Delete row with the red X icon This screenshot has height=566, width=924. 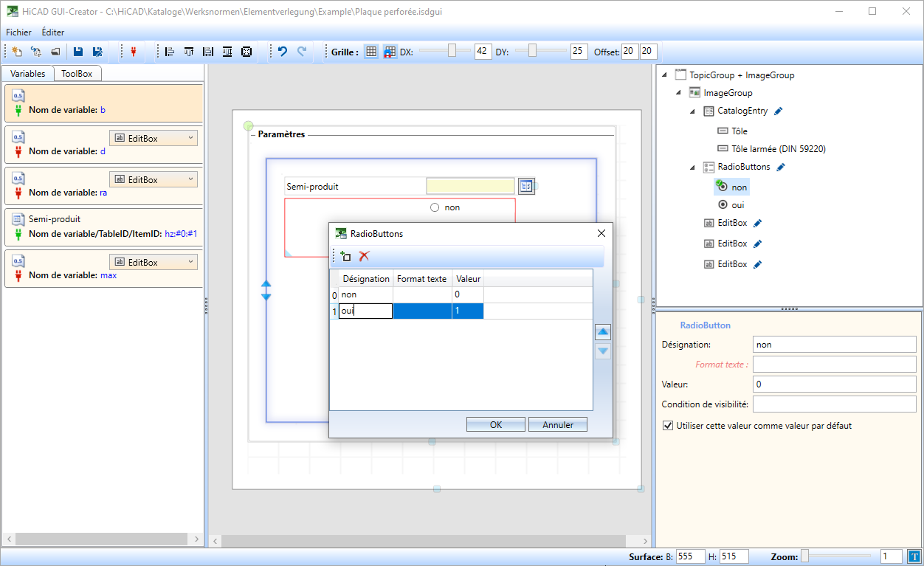coord(364,256)
